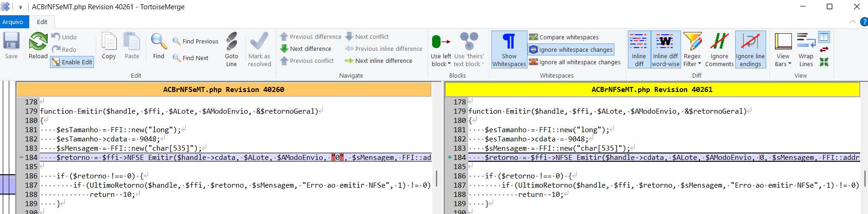This screenshot has width=868, height=214.
Task: Click the TortoiseMerge app icon in title bar
Action: point(6,6)
